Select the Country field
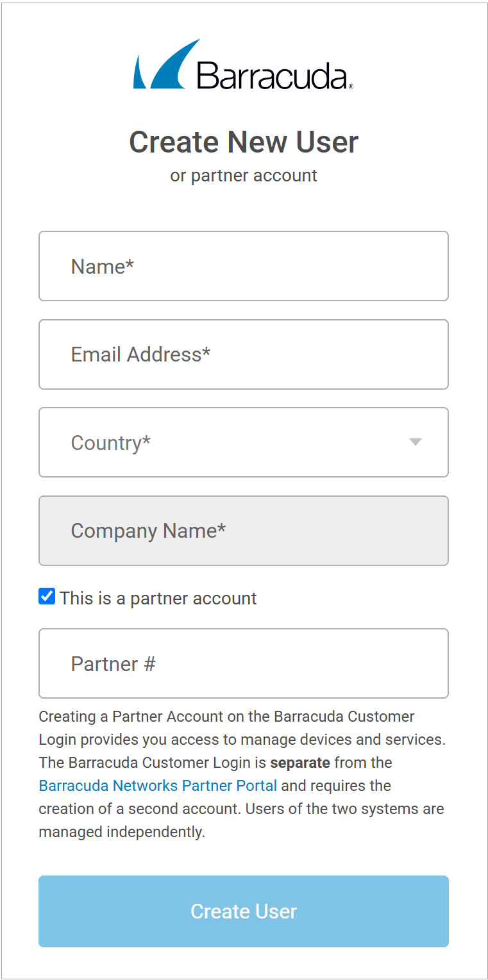Screen dimensions: 488x980 [x=244, y=442]
